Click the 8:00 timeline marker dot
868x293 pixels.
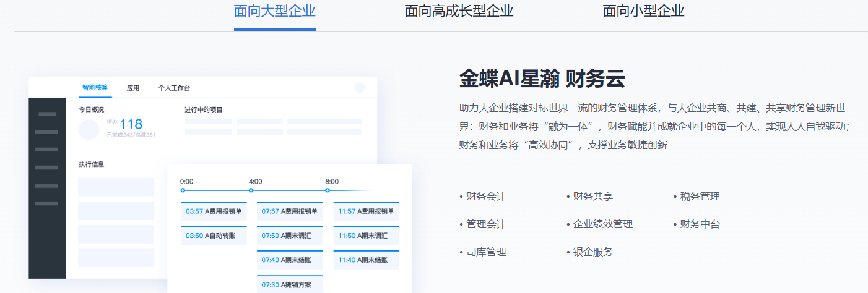[x=328, y=190]
